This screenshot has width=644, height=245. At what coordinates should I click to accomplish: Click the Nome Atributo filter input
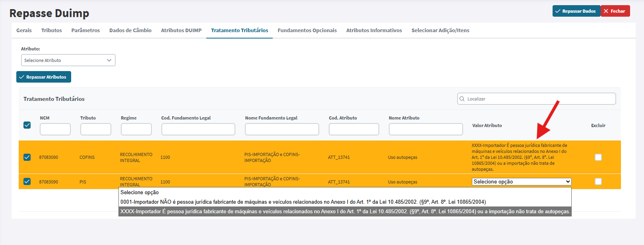click(426, 129)
